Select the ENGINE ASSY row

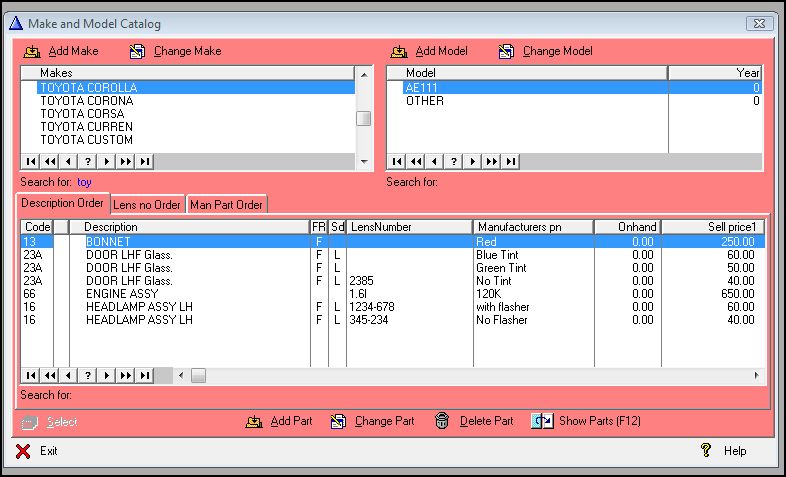tap(393, 294)
